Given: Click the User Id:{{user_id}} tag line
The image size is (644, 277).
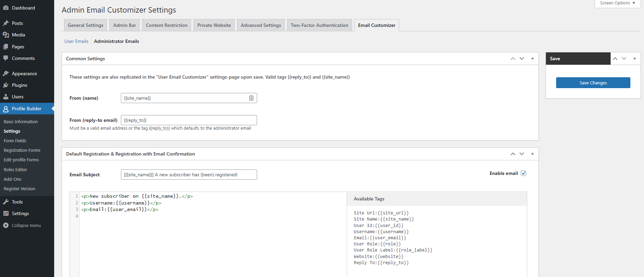Looking at the screenshot, I should click(378, 226).
